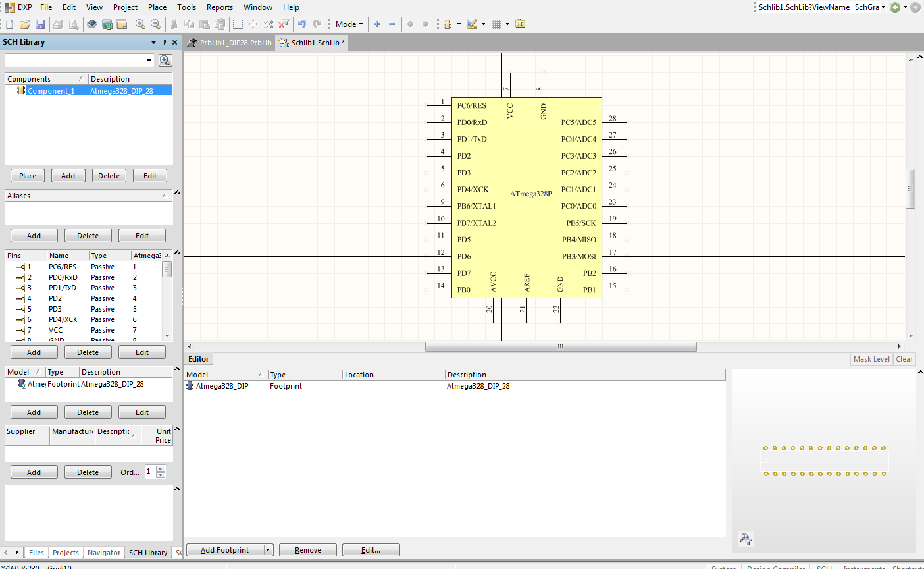Click the Print icon in the toolbar
Screen dimensions: 924x569
click(x=58, y=24)
